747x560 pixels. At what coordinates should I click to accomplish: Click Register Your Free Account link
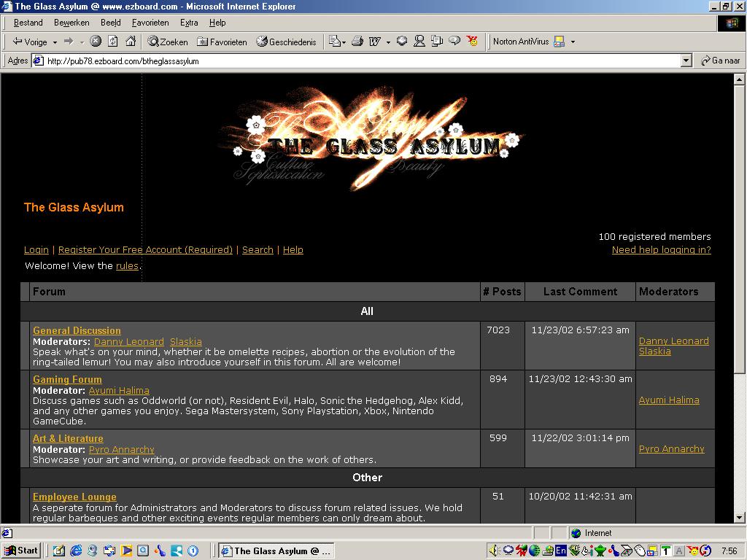point(145,249)
